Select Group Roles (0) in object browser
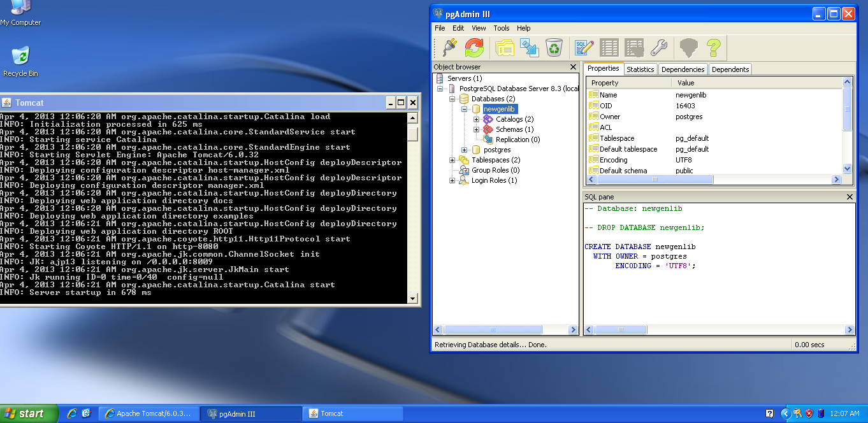The width and height of the screenshot is (868, 423). click(495, 170)
